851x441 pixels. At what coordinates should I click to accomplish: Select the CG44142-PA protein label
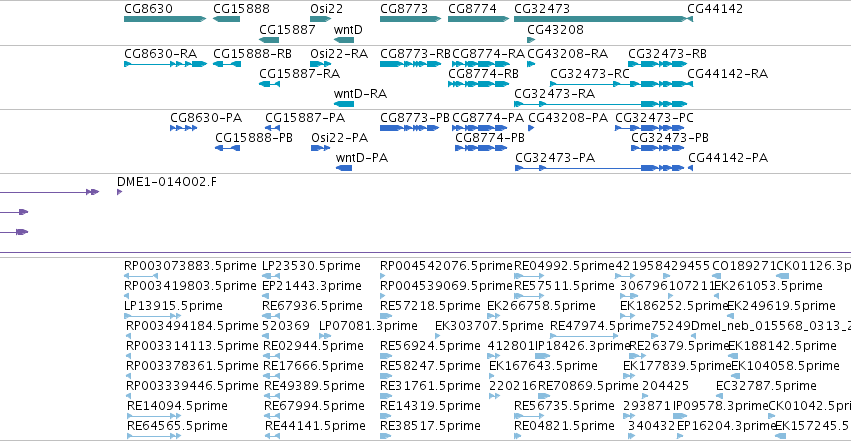click(728, 158)
